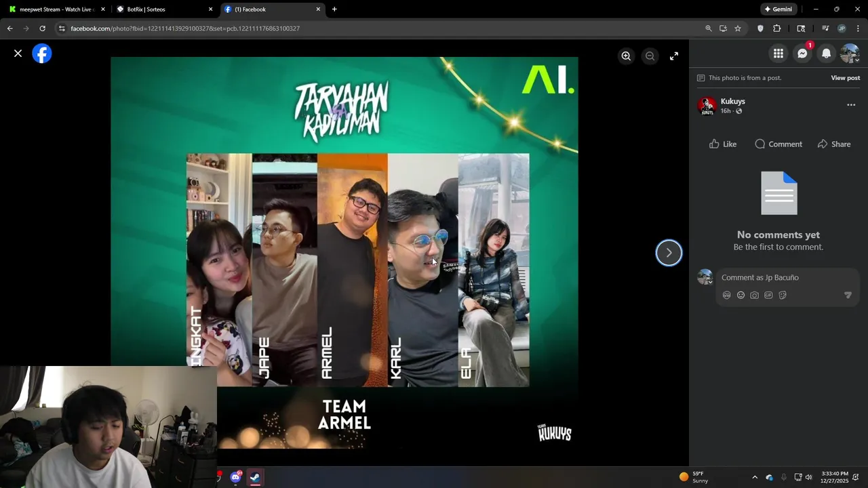Open Chrome three-dot menu
The image size is (868, 488).
[858, 28]
